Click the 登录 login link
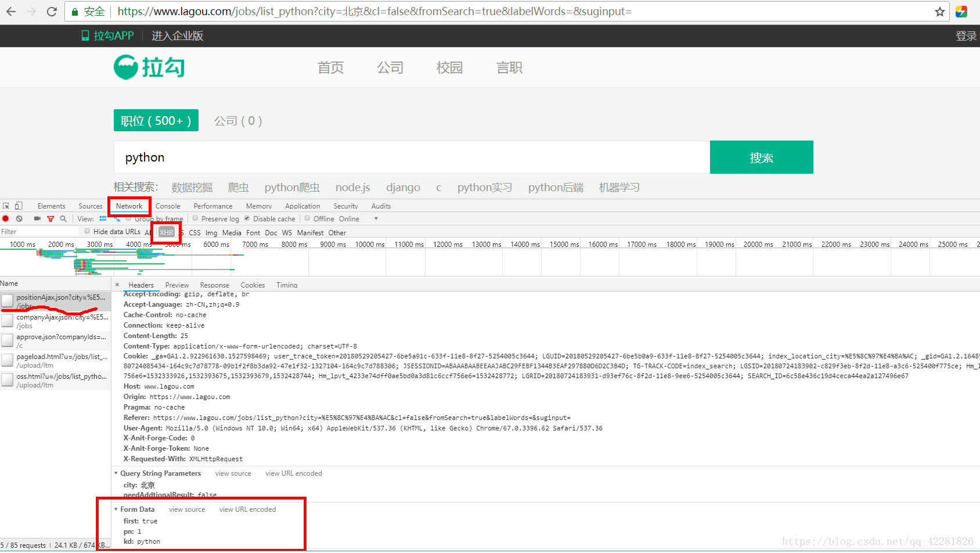 (x=966, y=36)
